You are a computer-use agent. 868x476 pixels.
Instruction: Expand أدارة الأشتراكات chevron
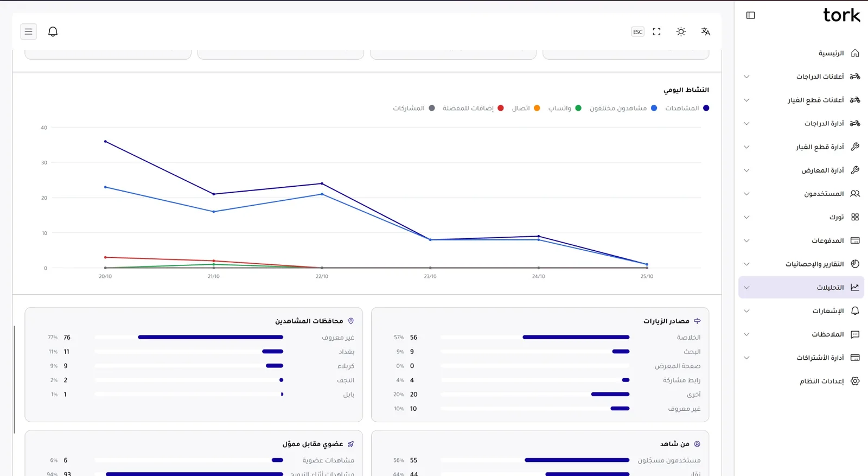tap(746, 358)
